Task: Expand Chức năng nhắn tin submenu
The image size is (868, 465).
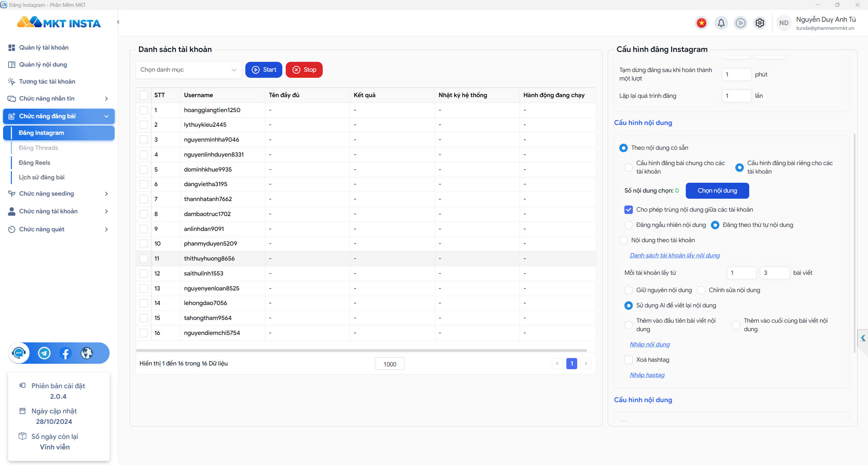Action: 106,99
